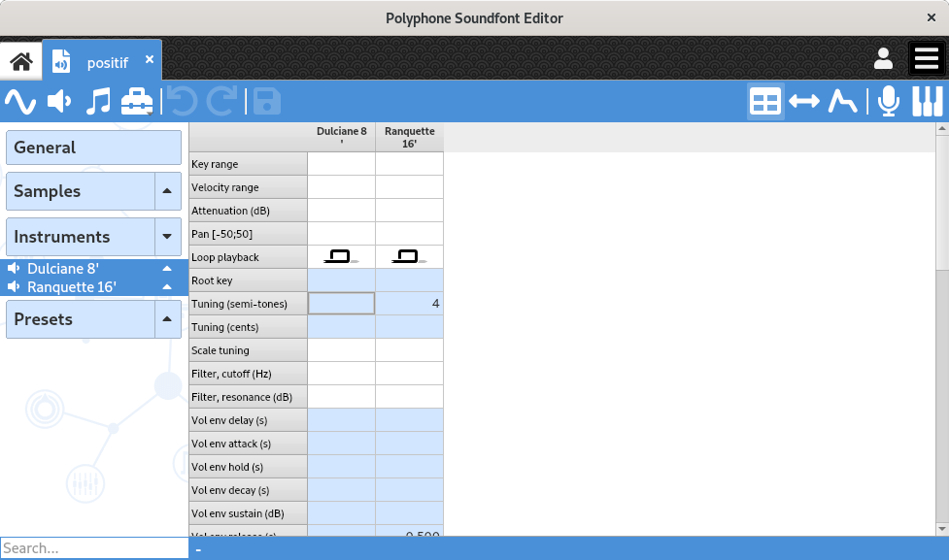Screen dimensions: 949x560
Task: Toggle Loop playback icon for Ranquette 16'
Action: (x=409, y=257)
